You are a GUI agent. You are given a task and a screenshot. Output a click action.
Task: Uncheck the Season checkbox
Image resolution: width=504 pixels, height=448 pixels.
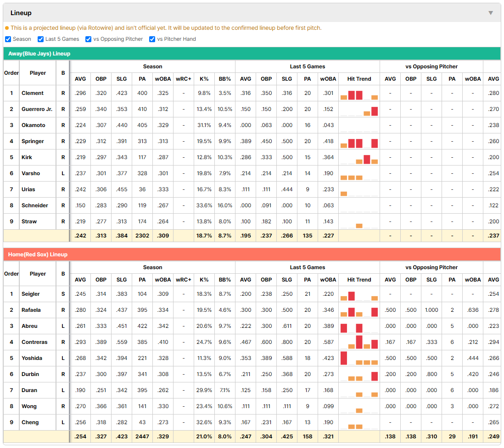pos(8,39)
